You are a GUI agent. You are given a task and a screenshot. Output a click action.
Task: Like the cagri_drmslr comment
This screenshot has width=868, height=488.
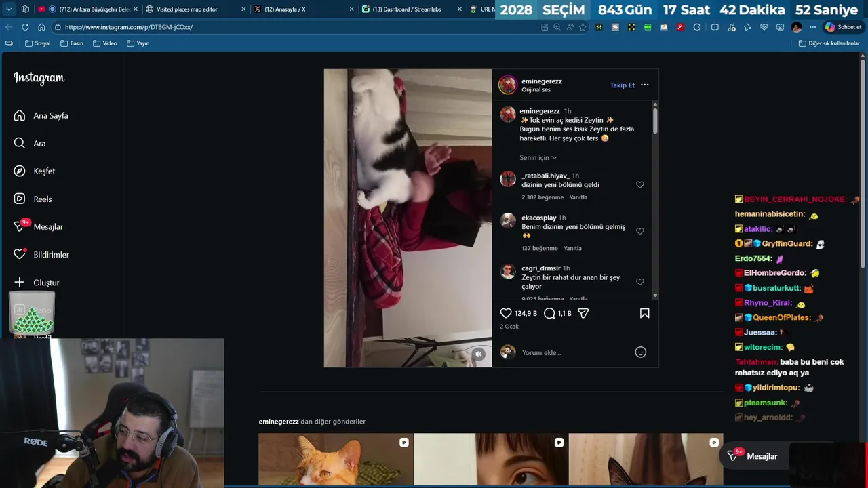[639, 282]
